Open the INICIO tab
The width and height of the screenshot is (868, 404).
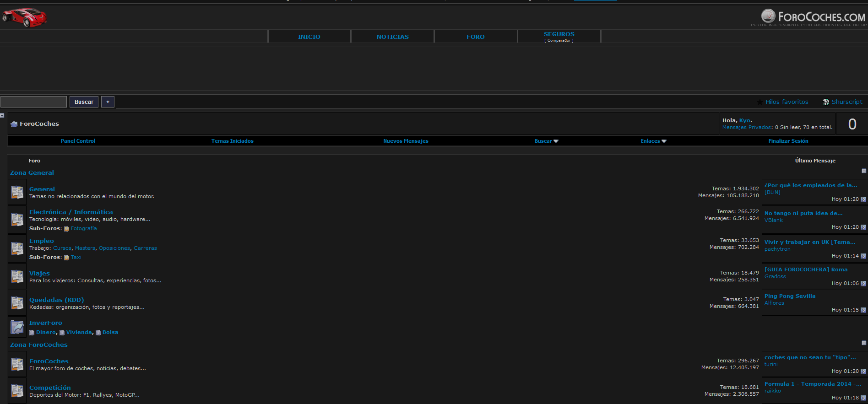pos(309,37)
